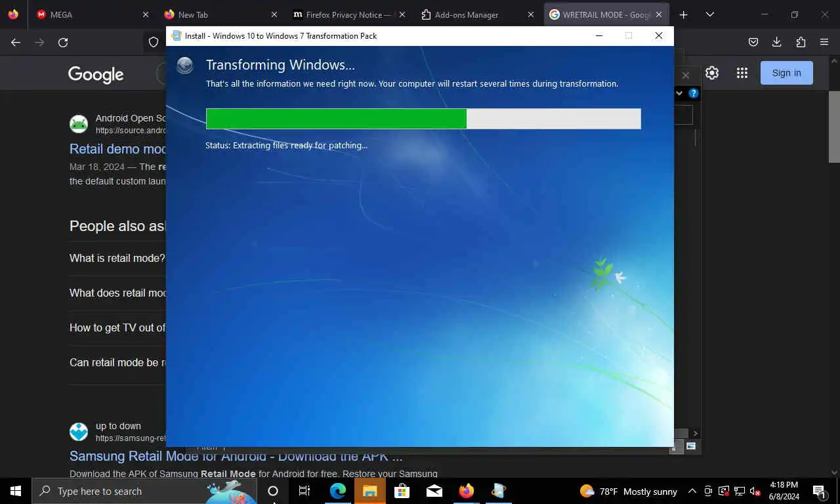Screen dimensions: 840x504
Task: Click the Firefox page vertical scrollbar
Action: pos(834,127)
